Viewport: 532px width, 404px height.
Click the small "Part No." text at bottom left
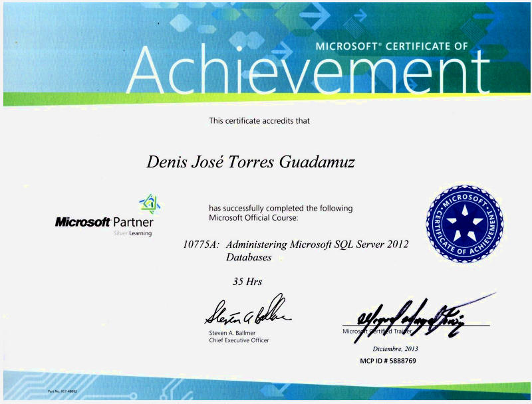(63, 391)
